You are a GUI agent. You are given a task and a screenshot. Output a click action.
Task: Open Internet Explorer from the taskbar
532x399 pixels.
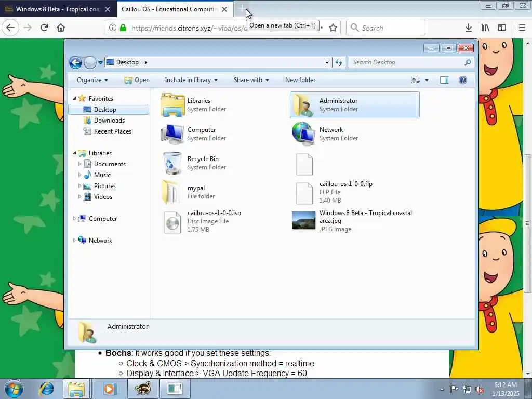coord(46,389)
